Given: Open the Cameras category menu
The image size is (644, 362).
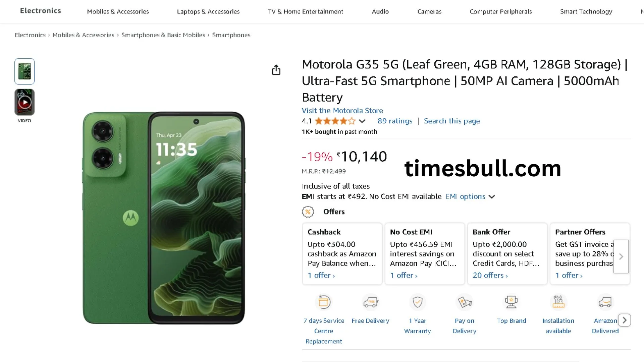Looking at the screenshot, I should [x=429, y=11].
